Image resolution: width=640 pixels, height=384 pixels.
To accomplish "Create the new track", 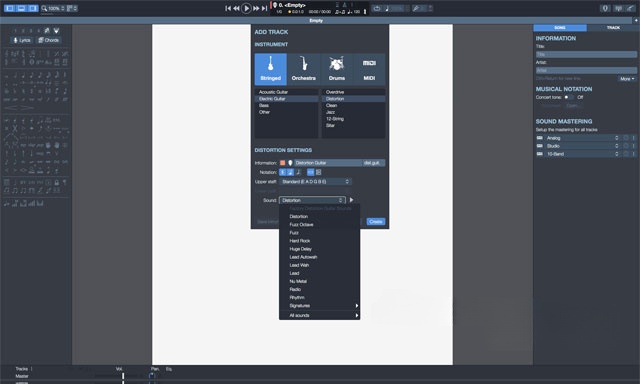I will (376, 222).
